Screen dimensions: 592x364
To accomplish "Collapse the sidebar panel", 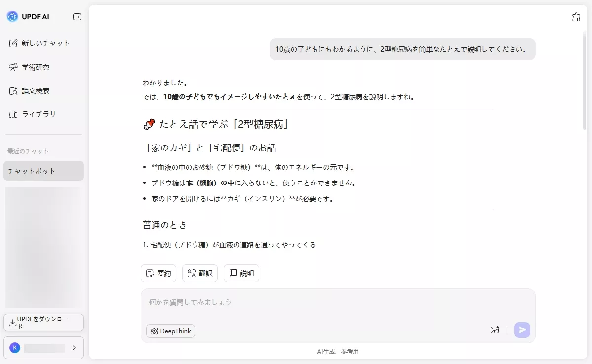I will [77, 16].
